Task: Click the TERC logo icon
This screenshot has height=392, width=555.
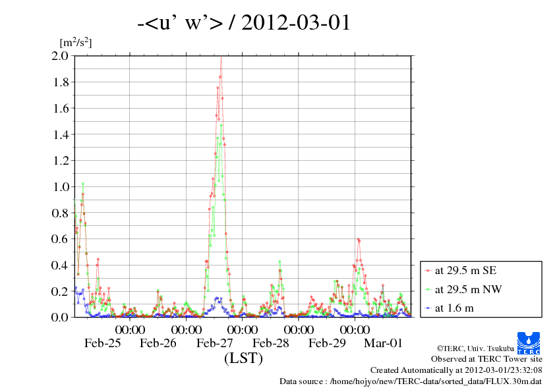Action: (x=529, y=343)
